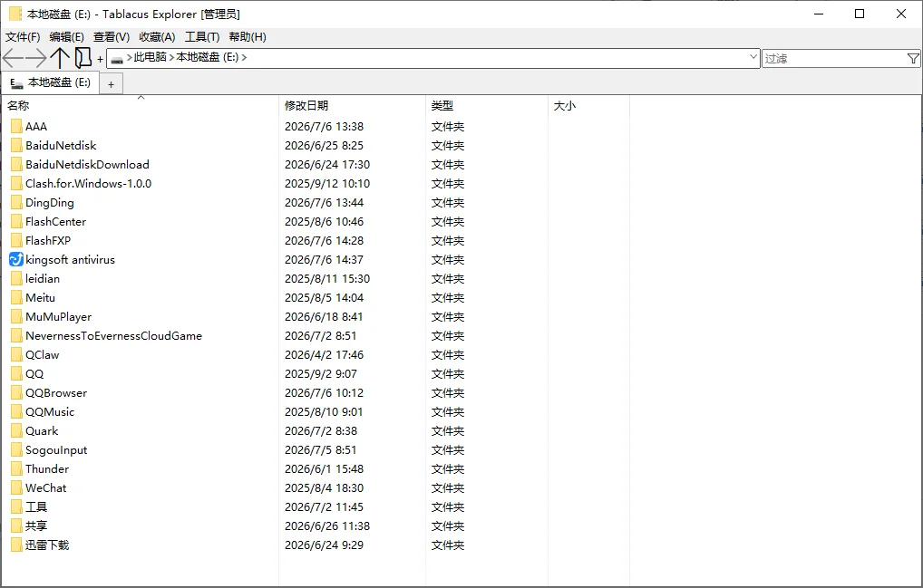Select the SogouInput folder name
The width and height of the screenshot is (923, 588).
(x=56, y=449)
